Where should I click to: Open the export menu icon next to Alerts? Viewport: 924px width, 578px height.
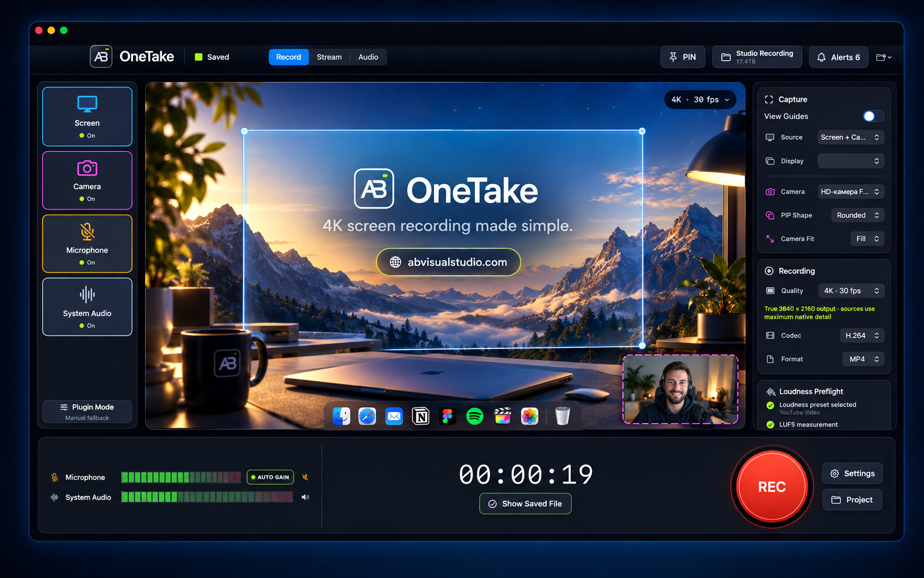(x=884, y=57)
